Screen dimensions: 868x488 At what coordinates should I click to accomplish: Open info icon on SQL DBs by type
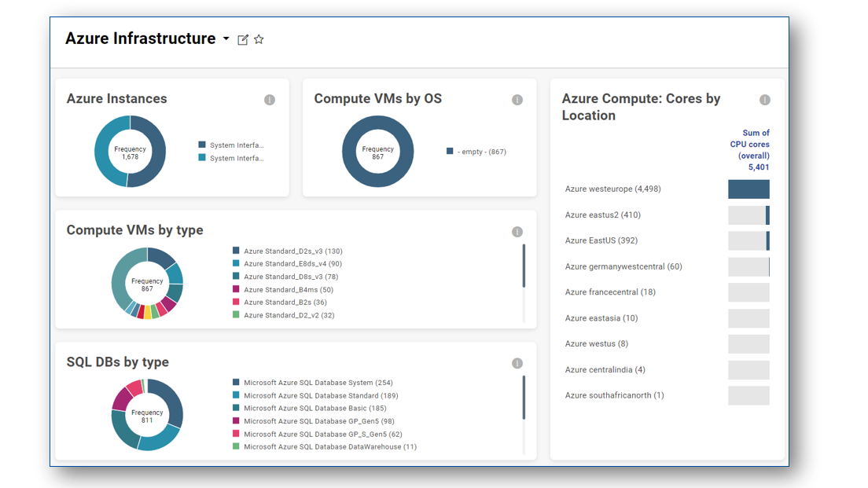click(x=517, y=363)
